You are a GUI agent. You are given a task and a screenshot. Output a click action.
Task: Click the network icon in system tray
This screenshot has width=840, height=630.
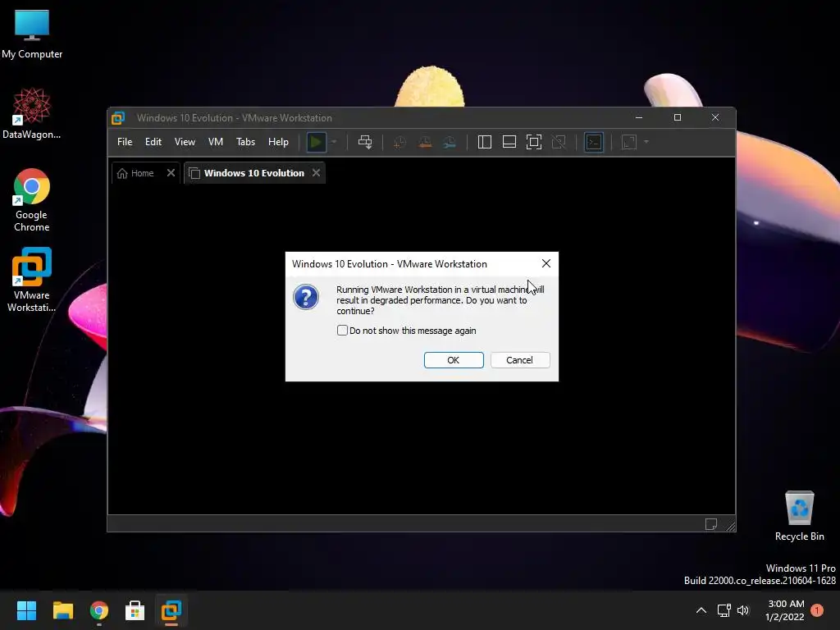coord(724,610)
